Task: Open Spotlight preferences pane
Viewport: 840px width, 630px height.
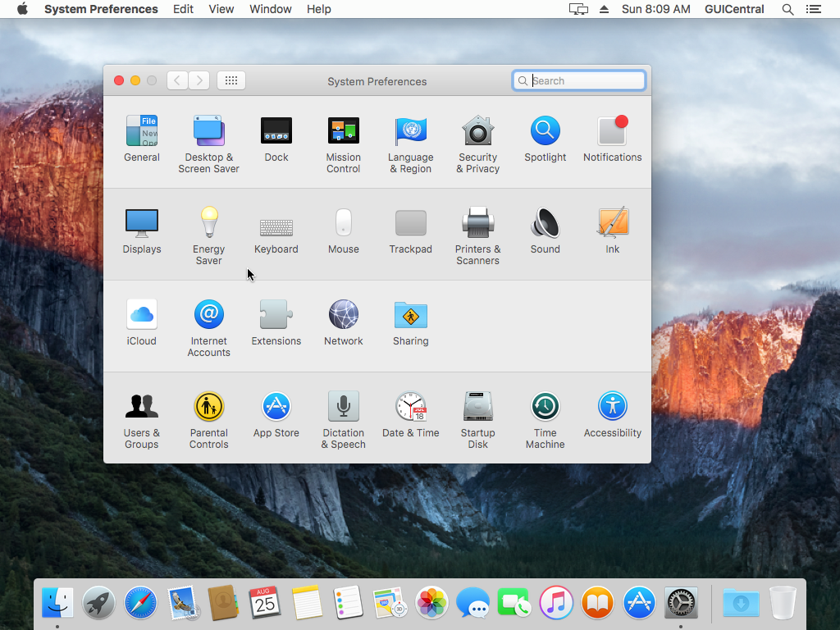Action: click(546, 138)
